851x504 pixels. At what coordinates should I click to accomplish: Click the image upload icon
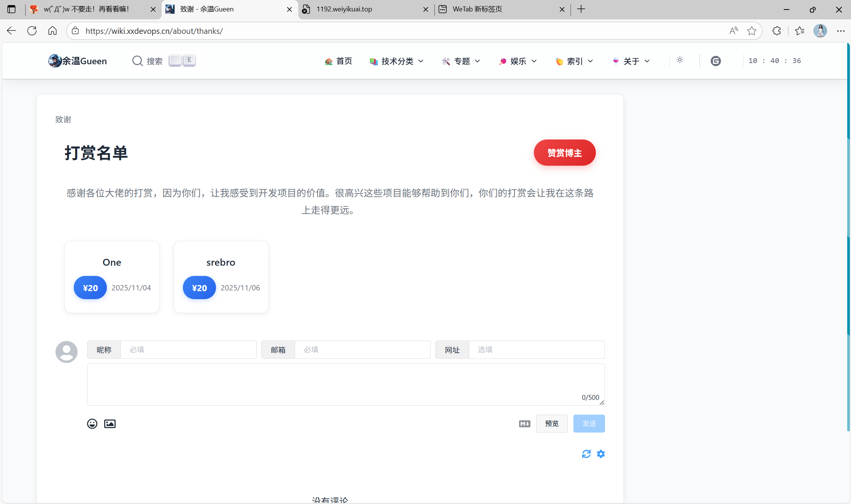pyautogui.click(x=110, y=423)
